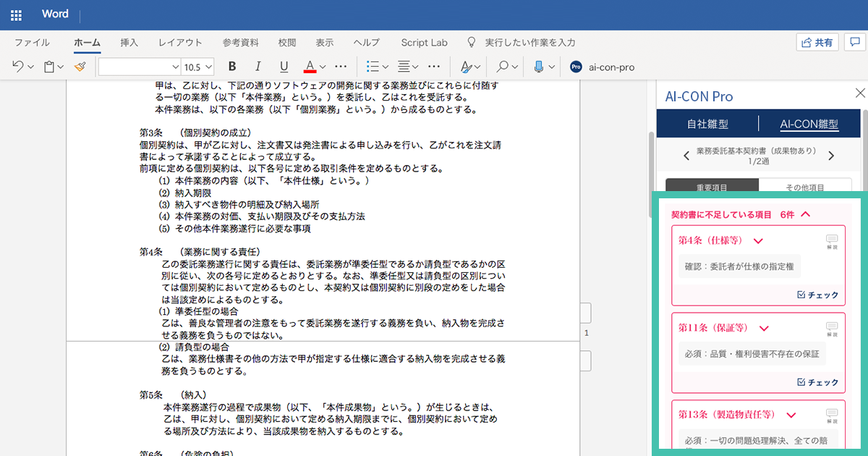Switch to the 挿入 tab

click(129, 43)
